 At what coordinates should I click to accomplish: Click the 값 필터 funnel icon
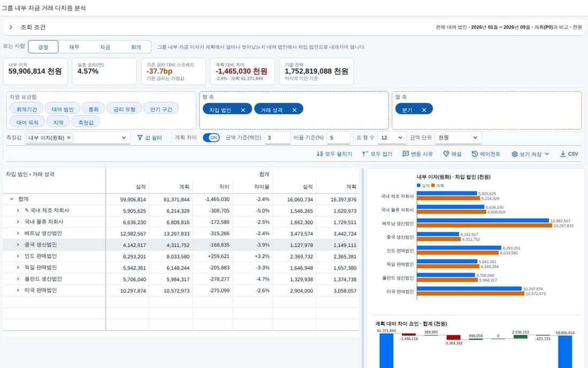click(140, 137)
